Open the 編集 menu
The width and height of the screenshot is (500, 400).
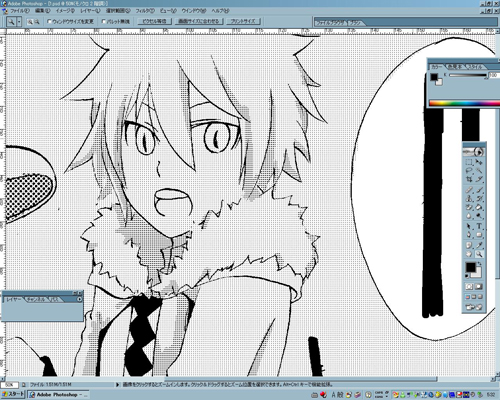(42, 11)
